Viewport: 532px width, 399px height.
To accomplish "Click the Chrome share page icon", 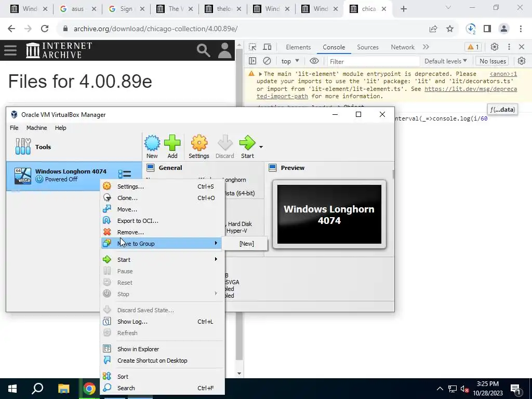I will coord(433,29).
